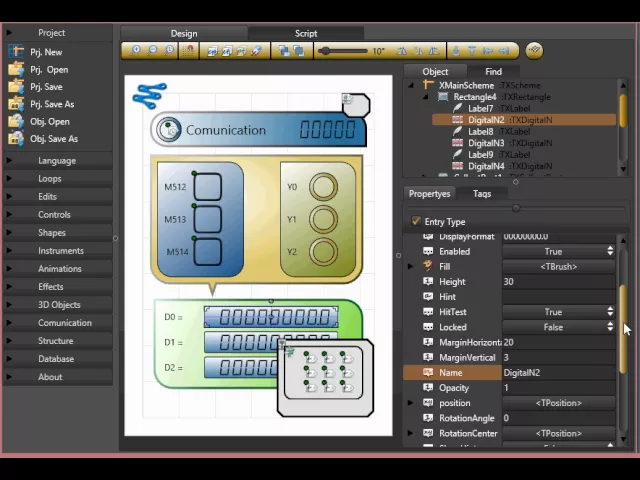Click the first flip icon after 10° label

(402, 51)
